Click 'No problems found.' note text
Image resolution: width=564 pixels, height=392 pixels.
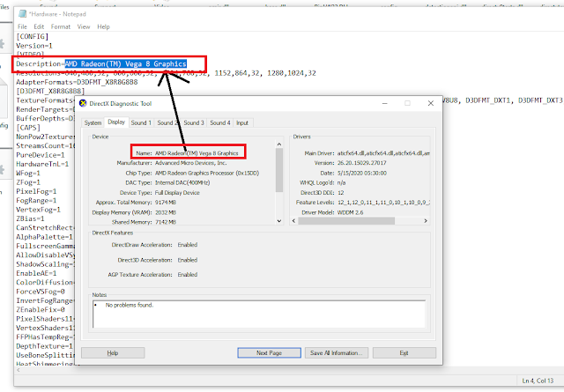130,305
